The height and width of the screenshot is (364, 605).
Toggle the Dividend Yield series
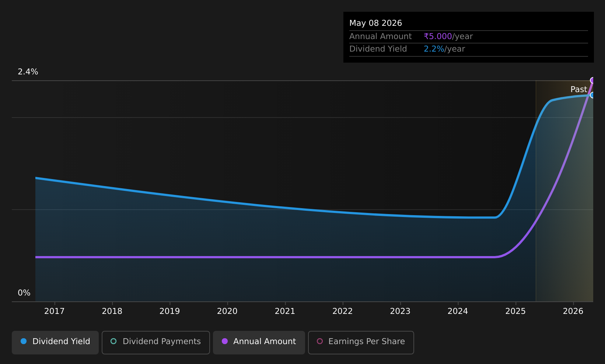[55, 342]
